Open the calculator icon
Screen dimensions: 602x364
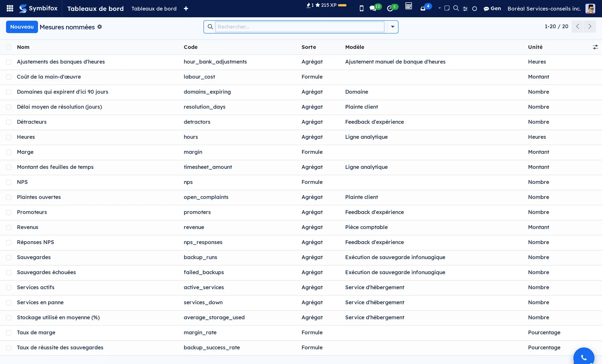point(409,6)
